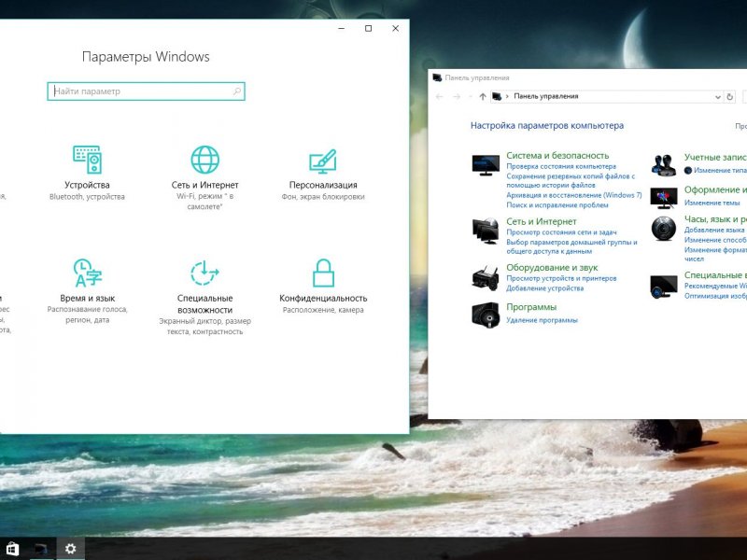This screenshot has height=560, width=747.
Task: Open the Время и язык tile icon
Action: click(x=87, y=273)
